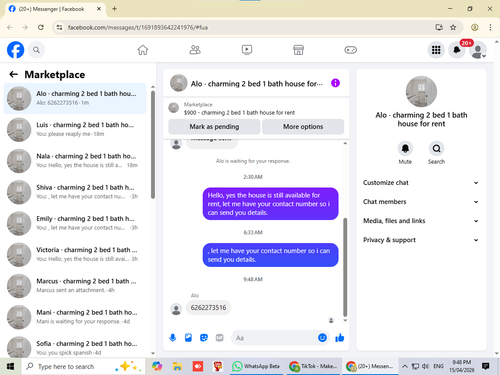
Task: Search within the Alo conversation
Action: 436,148
